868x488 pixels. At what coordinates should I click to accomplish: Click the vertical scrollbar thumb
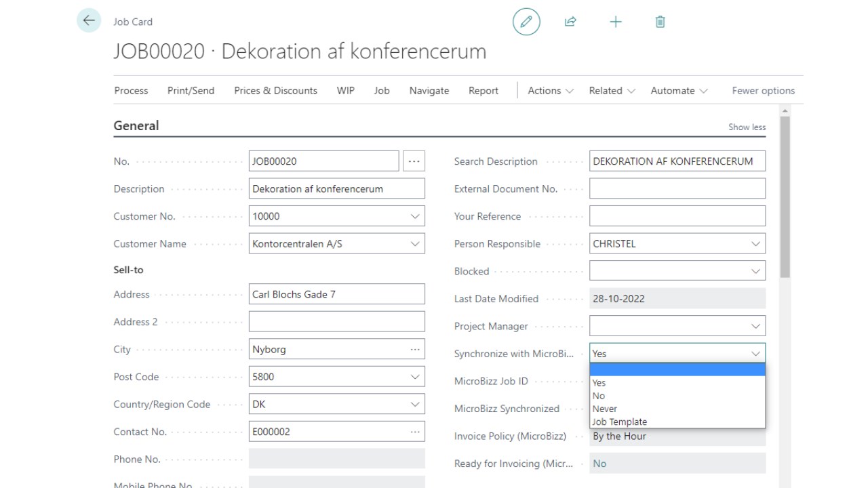(785, 197)
